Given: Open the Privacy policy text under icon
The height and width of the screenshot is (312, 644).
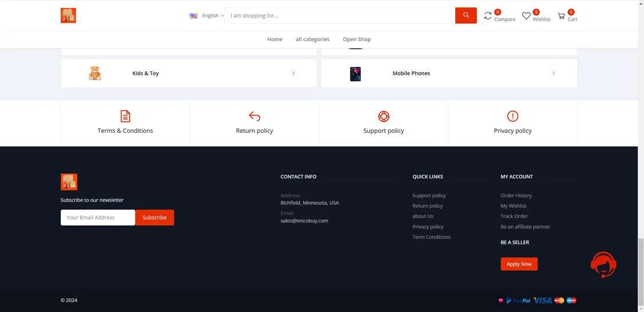Looking at the screenshot, I should tap(512, 131).
